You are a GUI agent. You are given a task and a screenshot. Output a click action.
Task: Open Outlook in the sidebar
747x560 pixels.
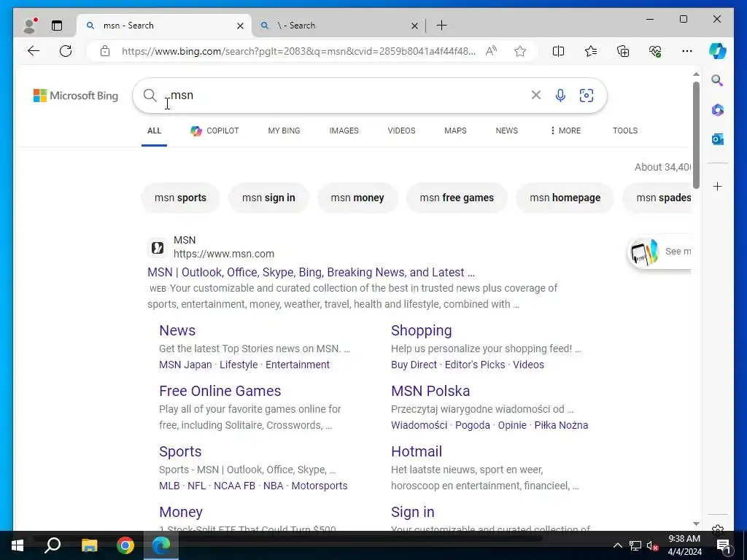pyautogui.click(x=718, y=139)
